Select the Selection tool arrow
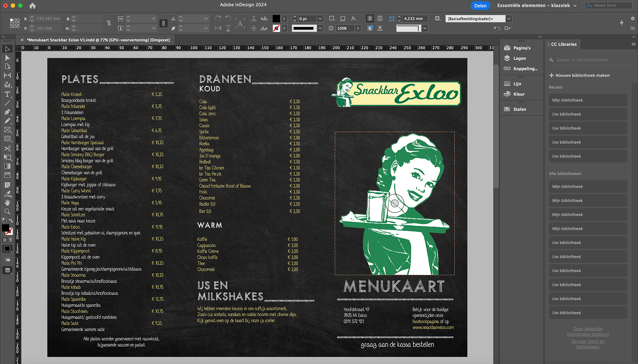This screenshot has height=364, width=638. (x=7, y=49)
